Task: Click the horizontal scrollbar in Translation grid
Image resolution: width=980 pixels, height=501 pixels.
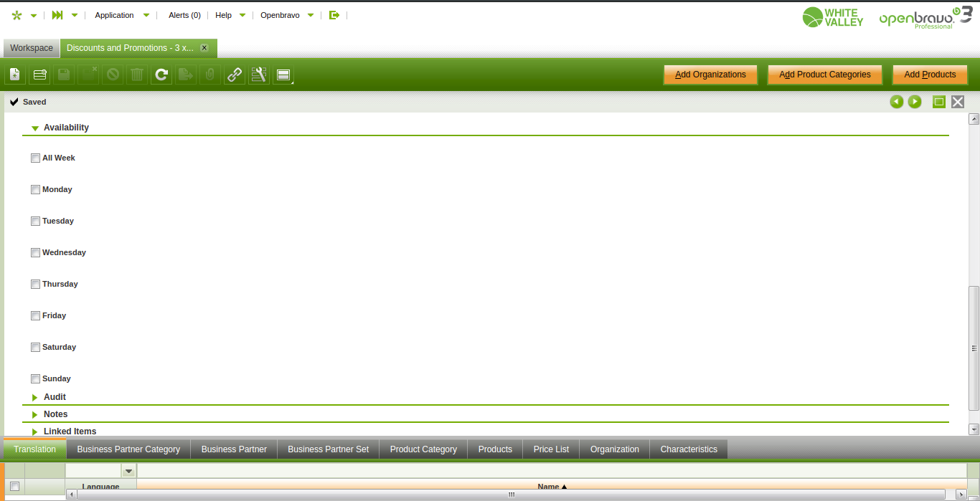Action: pyautogui.click(x=512, y=495)
